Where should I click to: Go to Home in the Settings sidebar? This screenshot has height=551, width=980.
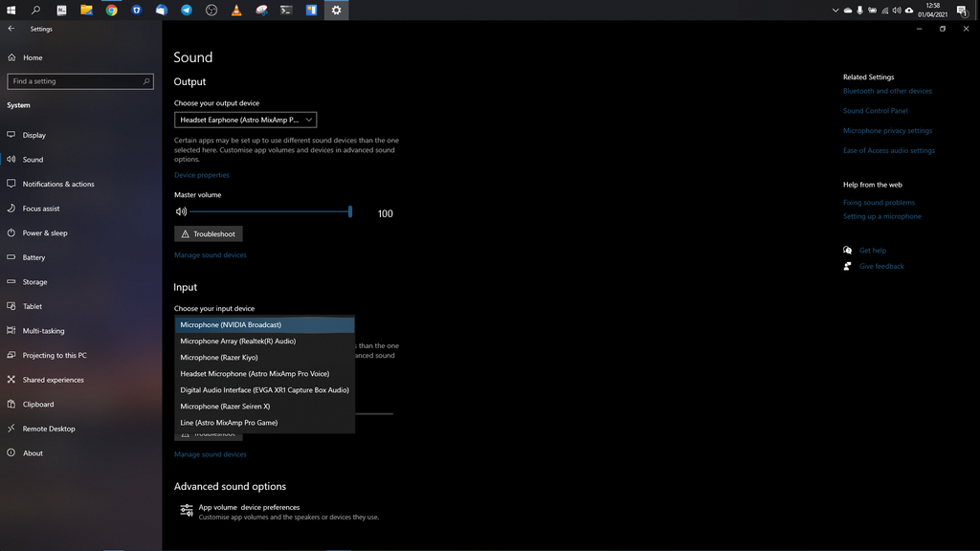pos(29,57)
